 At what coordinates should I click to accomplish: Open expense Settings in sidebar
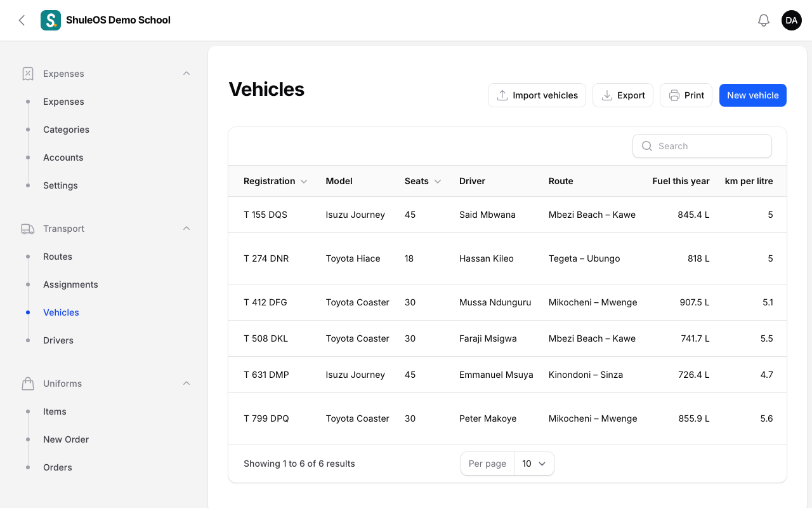pos(60,185)
